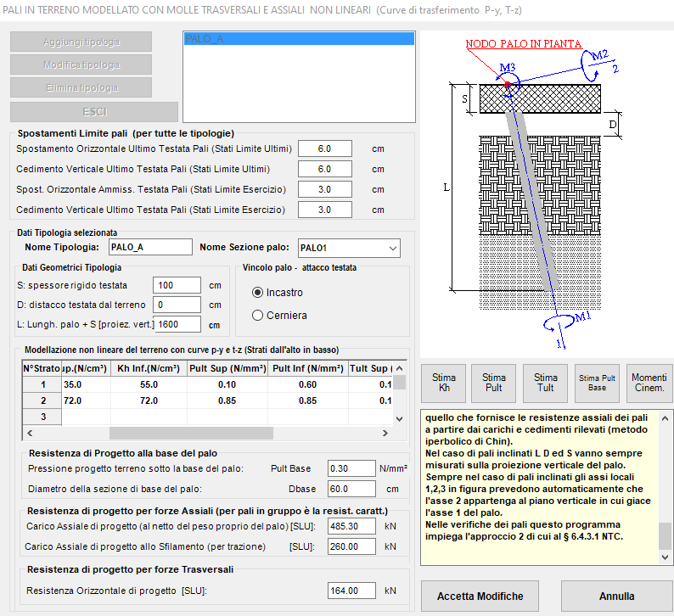Click the help text's scroll-down arrow
The image size is (674, 616).
click(665, 557)
